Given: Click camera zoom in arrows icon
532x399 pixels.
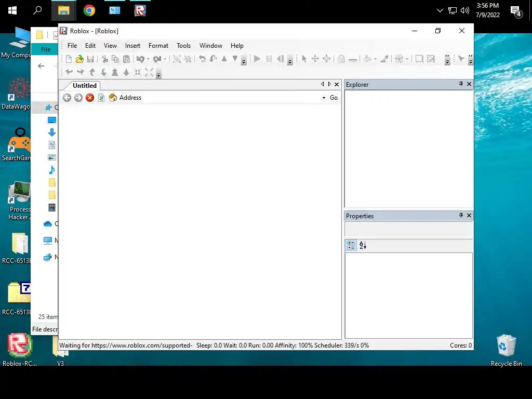Looking at the screenshot, I should (x=137, y=72).
